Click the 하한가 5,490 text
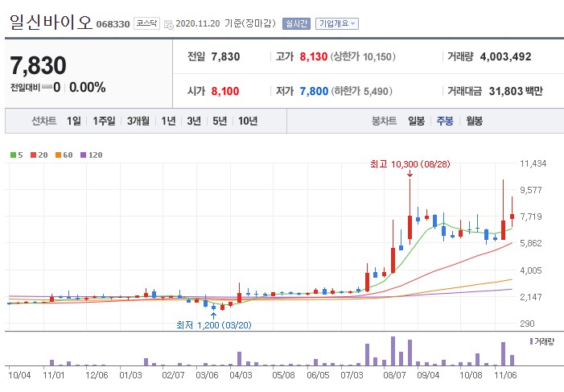The width and height of the screenshot is (564, 392). tap(361, 91)
